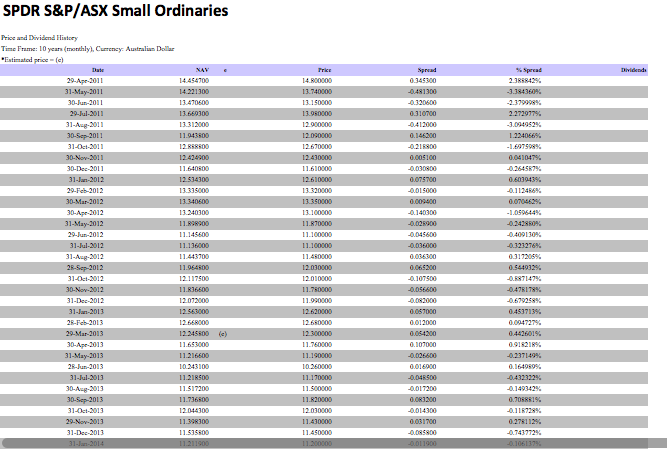Select the 29-Apr-2011 date cell

[85, 81]
